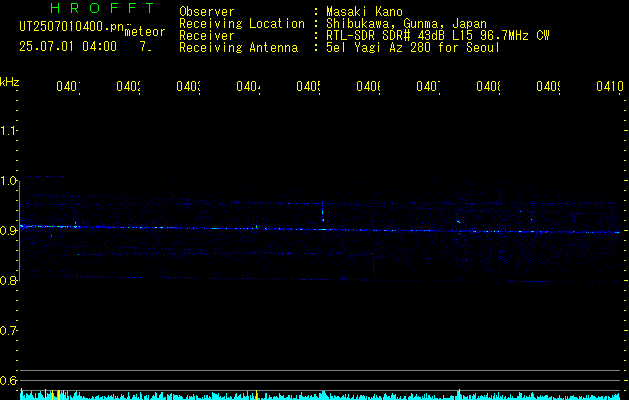Click Shibukawa, Gunma, Japan text
This screenshot has height=400, width=629.
(406, 24)
